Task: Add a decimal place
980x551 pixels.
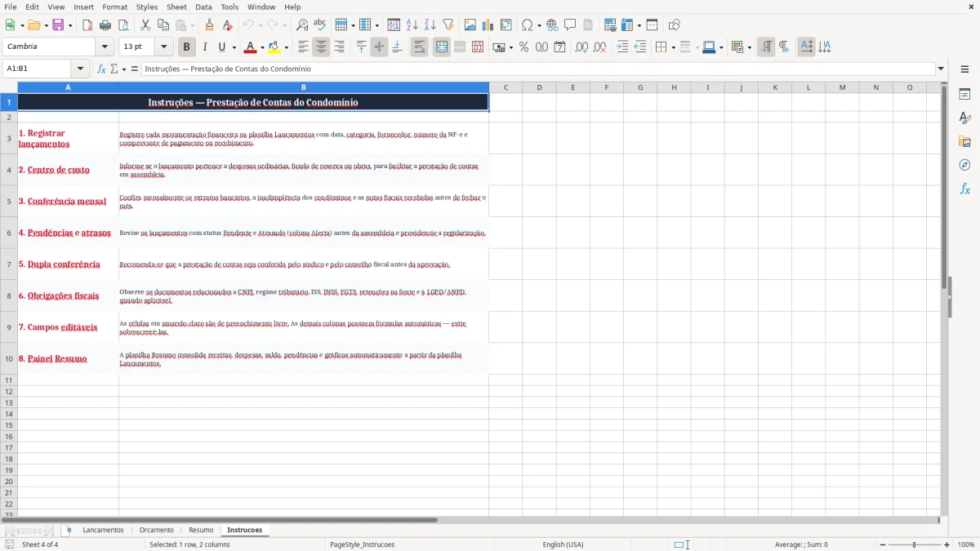Action: (x=581, y=47)
